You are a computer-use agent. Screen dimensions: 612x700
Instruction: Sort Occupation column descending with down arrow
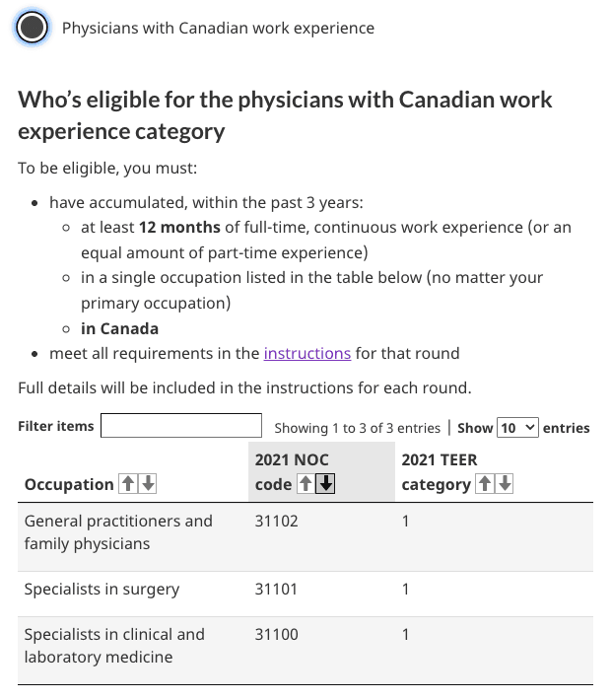click(x=147, y=484)
